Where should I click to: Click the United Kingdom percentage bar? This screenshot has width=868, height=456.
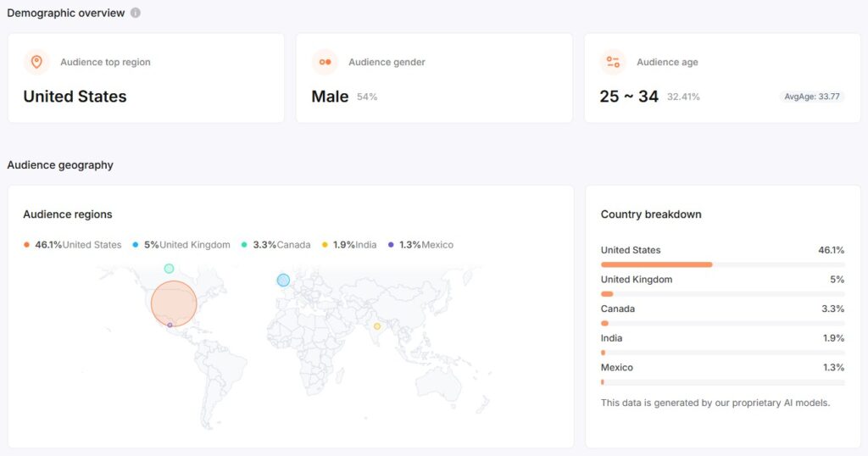[x=607, y=294]
